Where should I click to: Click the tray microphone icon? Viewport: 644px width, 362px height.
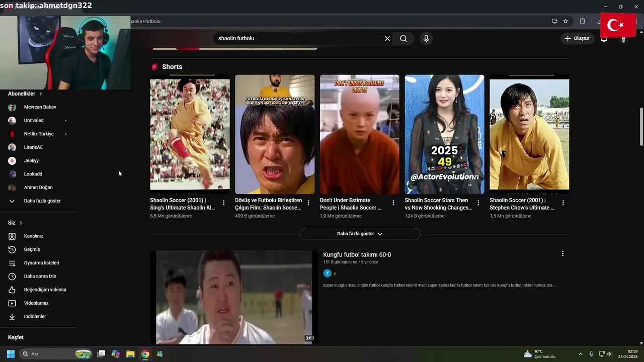[591, 354]
